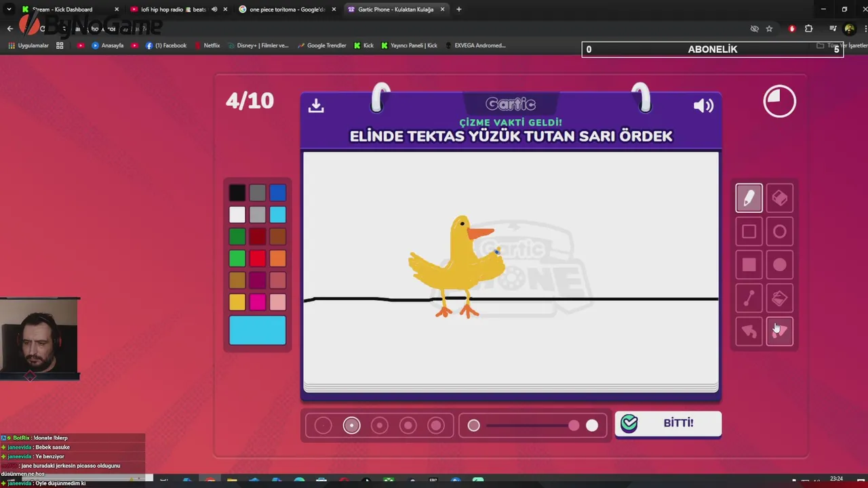Open the media control icon in toolbar
868x488 pixels.
[833, 28]
